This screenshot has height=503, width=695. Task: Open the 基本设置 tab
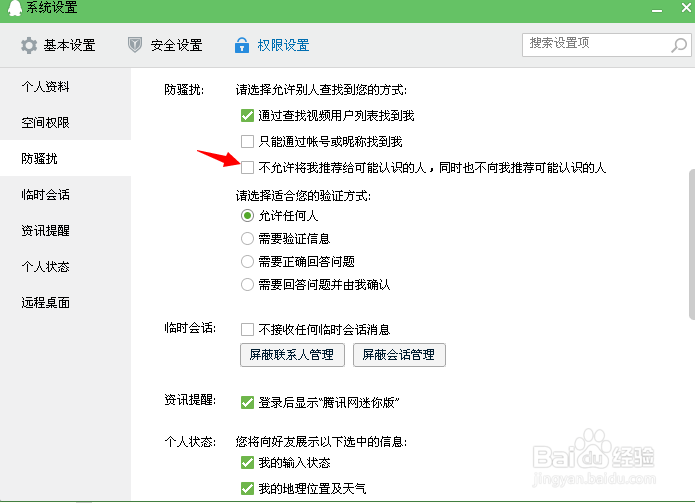(x=58, y=45)
